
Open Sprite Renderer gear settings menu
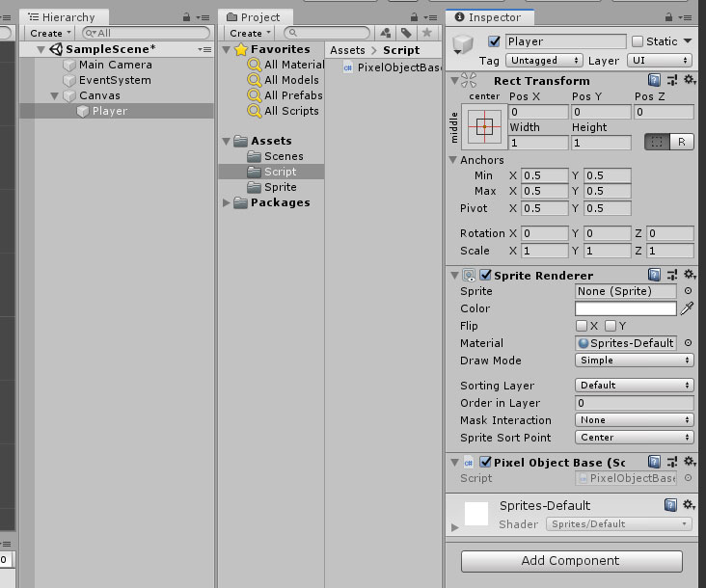pos(690,275)
